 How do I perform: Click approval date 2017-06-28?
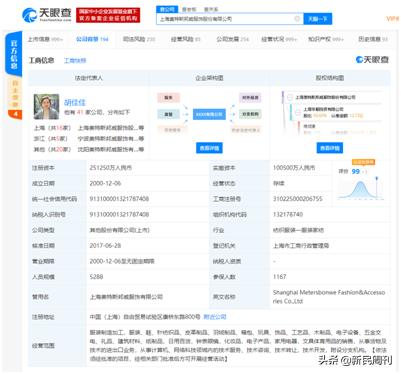click(x=105, y=246)
